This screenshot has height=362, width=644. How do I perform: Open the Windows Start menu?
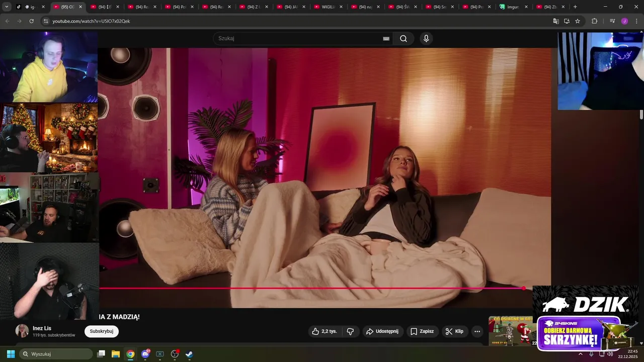pos(11,354)
